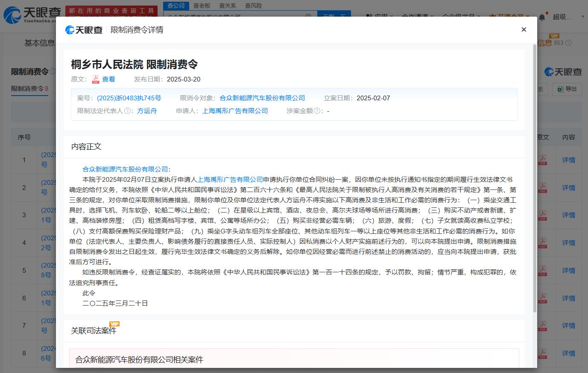Open the 基本信息 tab in the background page
The width and height of the screenshot is (588, 373).
[40, 43]
